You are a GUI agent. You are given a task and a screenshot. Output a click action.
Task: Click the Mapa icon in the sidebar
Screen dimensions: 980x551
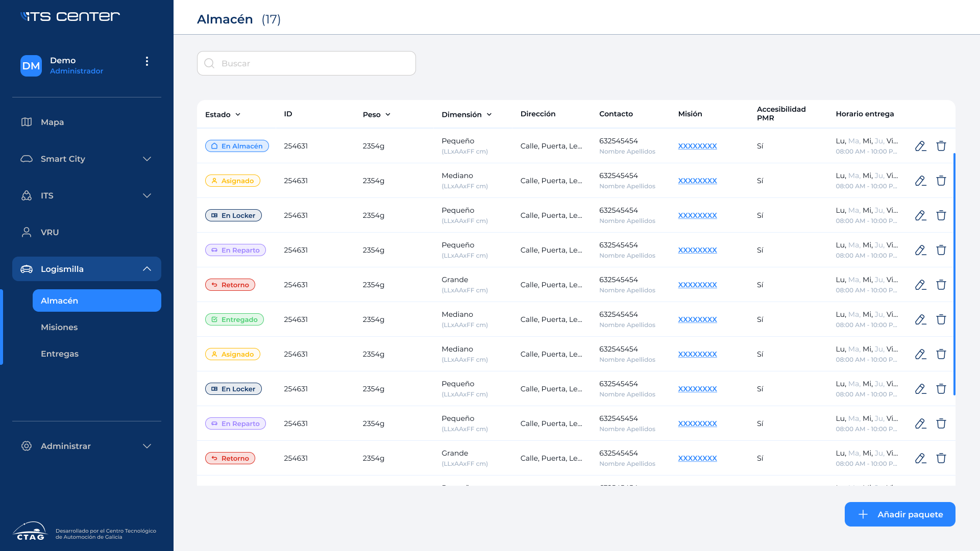point(27,122)
